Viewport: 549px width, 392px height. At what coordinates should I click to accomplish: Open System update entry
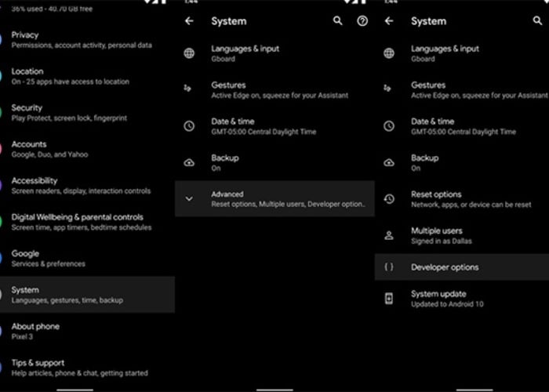pyautogui.click(x=462, y=299)
